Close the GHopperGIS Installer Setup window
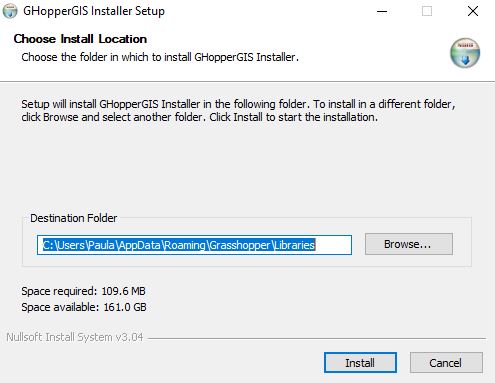 click(x=473, y=11)
